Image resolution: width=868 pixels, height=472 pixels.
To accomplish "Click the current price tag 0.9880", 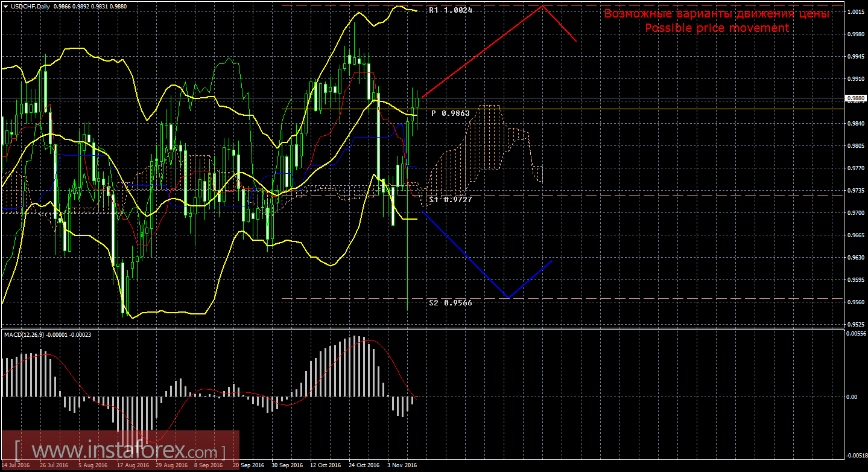I will tap(855, 98).
